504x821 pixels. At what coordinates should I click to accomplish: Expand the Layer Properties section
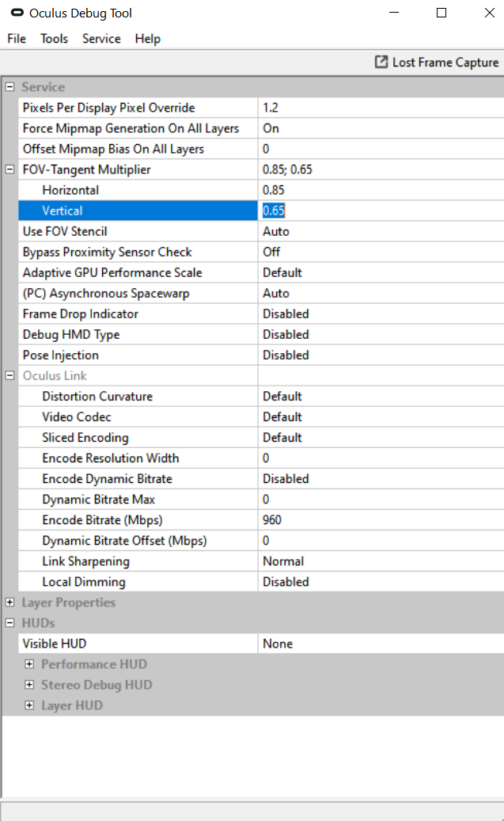[x=10, y=602]
